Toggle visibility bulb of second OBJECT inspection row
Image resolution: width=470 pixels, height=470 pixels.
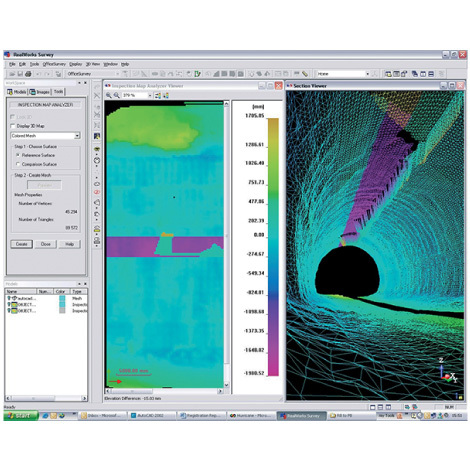tap(9, 311)
